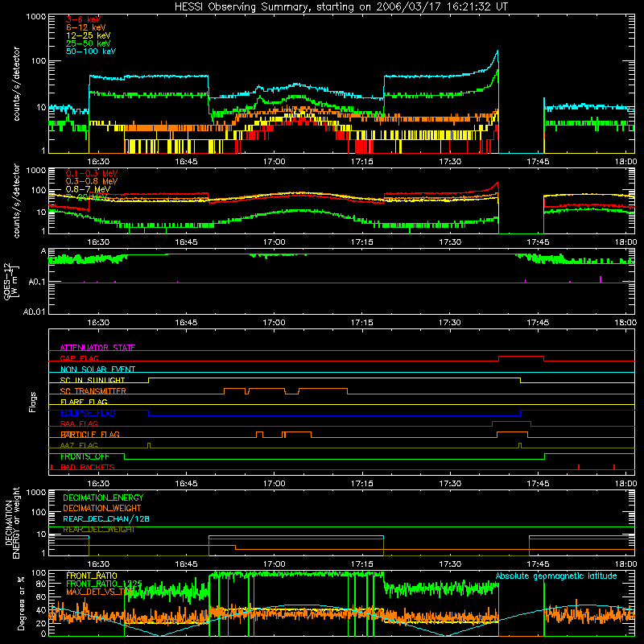Click the 0.3-0.8 MeV legend label

pyautogui.click(x=92, y=181)
